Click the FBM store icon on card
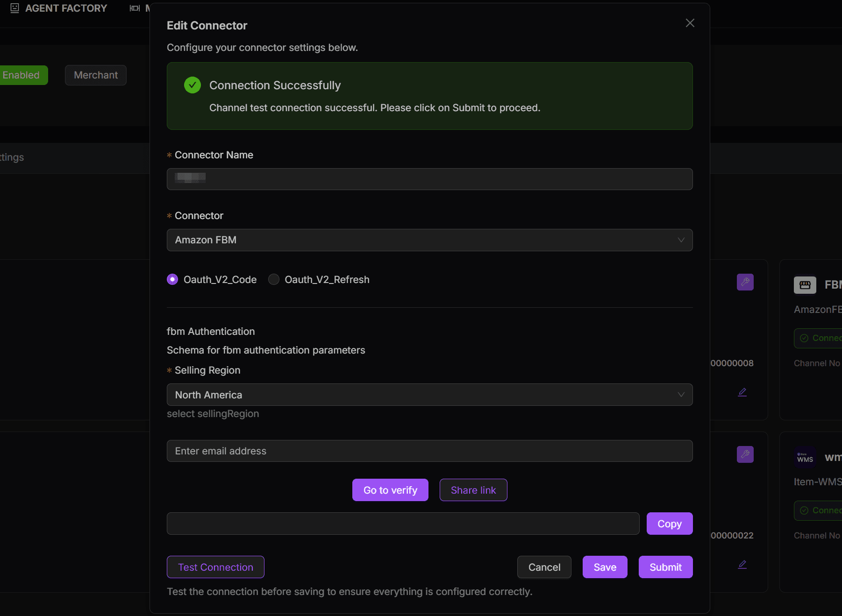The image size is (842, 616). 805,285
